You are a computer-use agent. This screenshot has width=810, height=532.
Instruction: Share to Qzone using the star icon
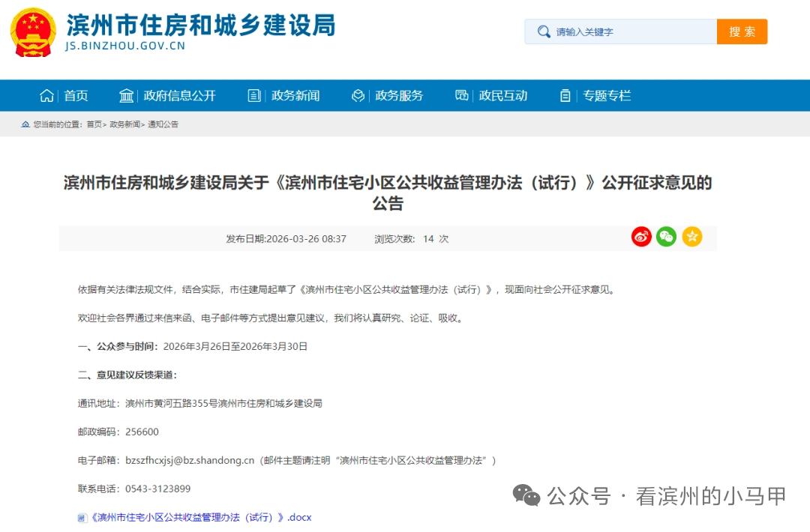pos(691,236)
